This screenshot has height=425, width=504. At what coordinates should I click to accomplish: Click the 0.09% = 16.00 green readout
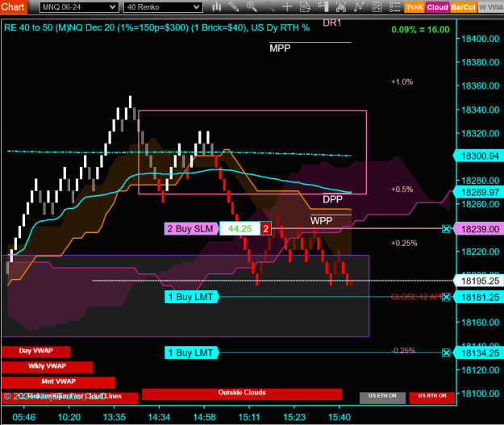point(420,30)
